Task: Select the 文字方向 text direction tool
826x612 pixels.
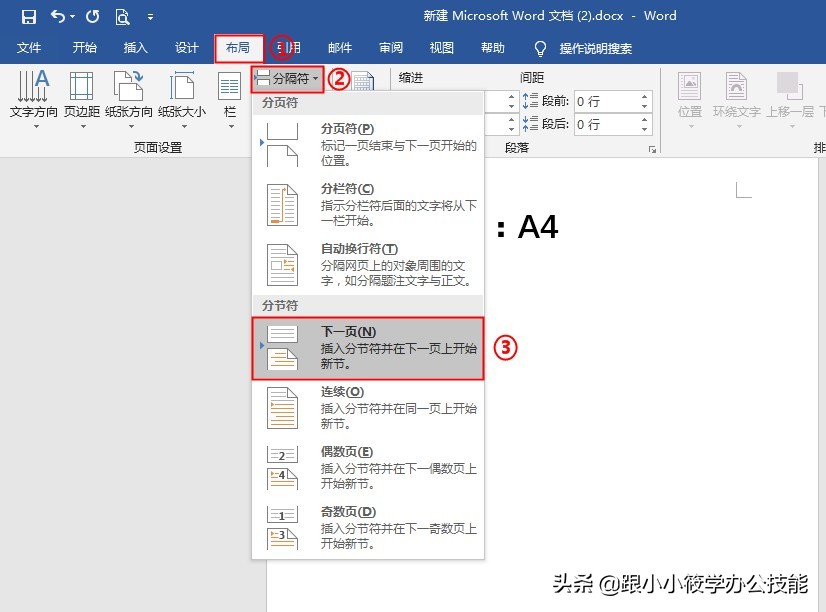Action: (x=33, y=95)
